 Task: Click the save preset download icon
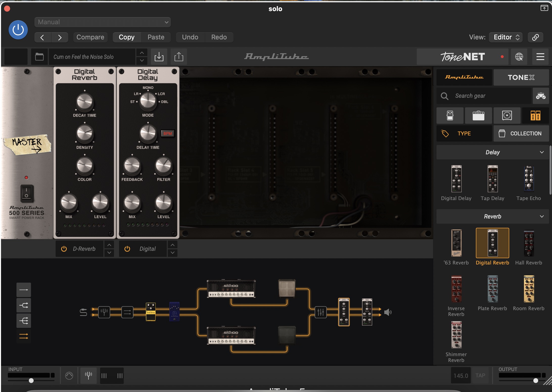tap(159, 57)
